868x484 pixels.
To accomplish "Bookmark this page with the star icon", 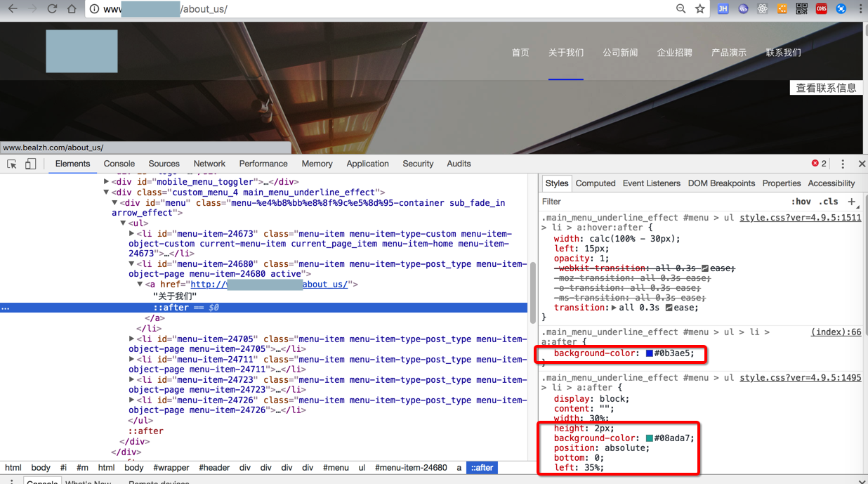I will pos(700,9).
